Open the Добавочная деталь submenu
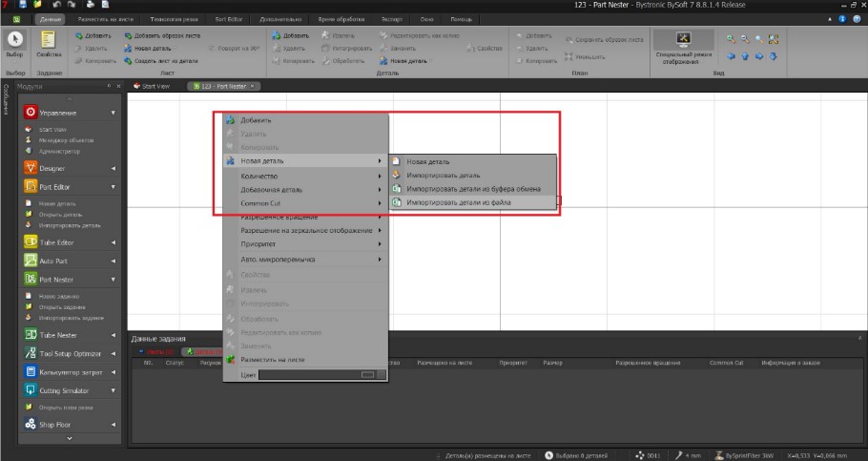The image size is (868, 461). click(305, 190)
